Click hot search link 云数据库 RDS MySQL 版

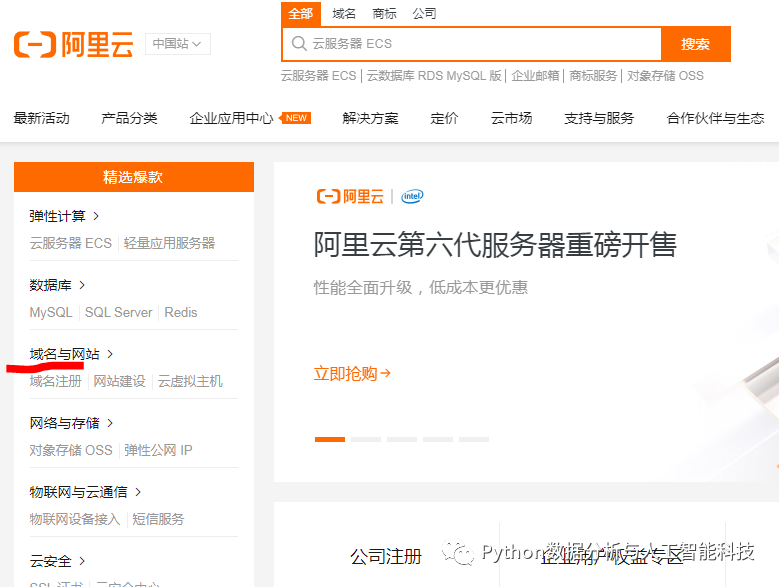(x=434, y=76)
